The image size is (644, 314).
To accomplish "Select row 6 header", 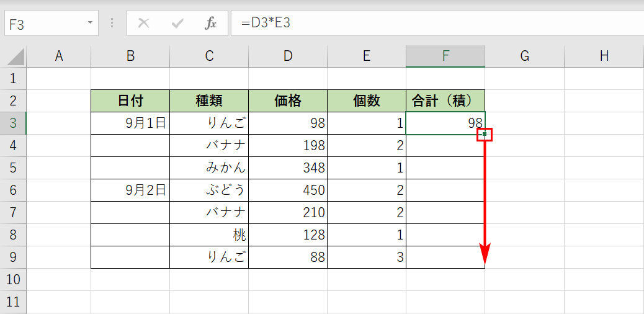I will [13, 190].
